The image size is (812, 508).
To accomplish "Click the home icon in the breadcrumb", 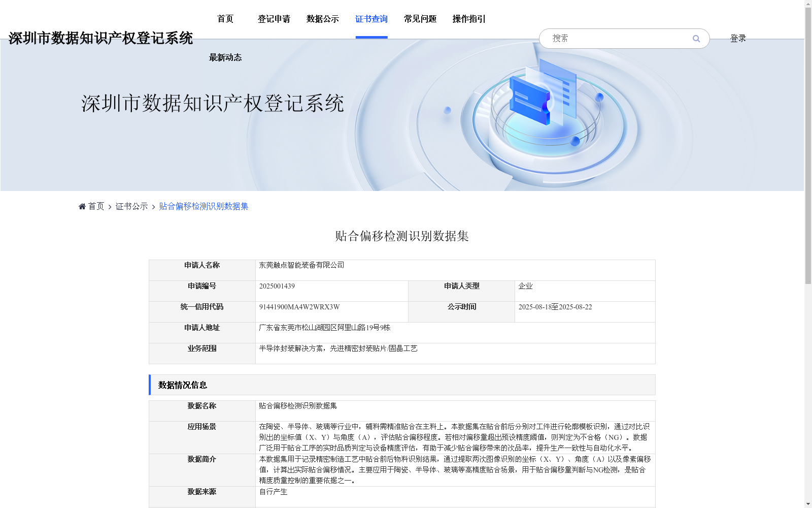I will (x=82, y=206).
